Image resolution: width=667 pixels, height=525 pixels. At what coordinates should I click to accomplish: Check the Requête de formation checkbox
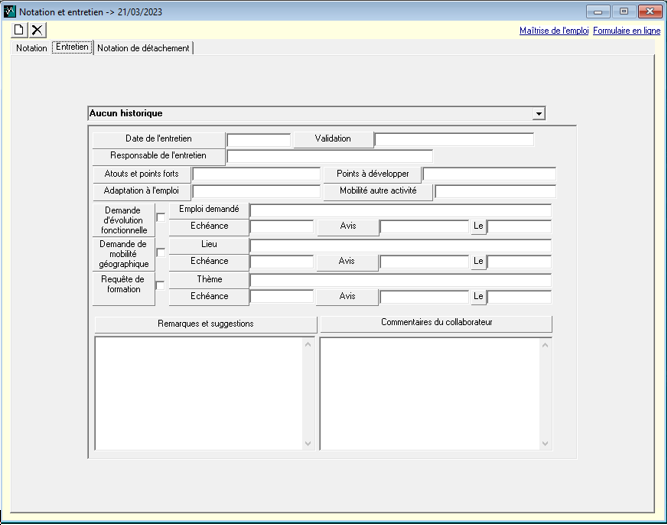coord(161,286)
